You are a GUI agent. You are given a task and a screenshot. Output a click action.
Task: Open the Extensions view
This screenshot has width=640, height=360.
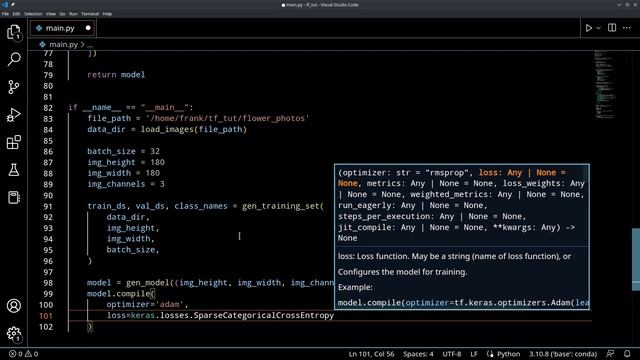point(14,142)
